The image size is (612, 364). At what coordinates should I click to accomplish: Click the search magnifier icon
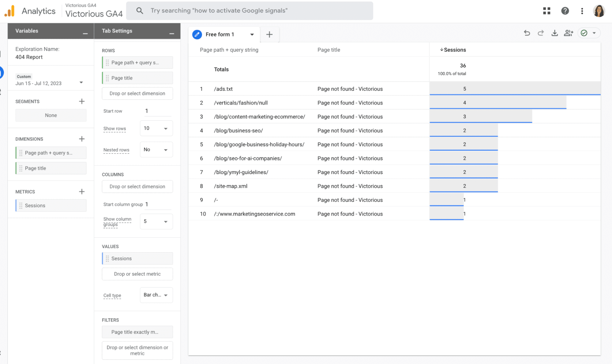point(140,11)
